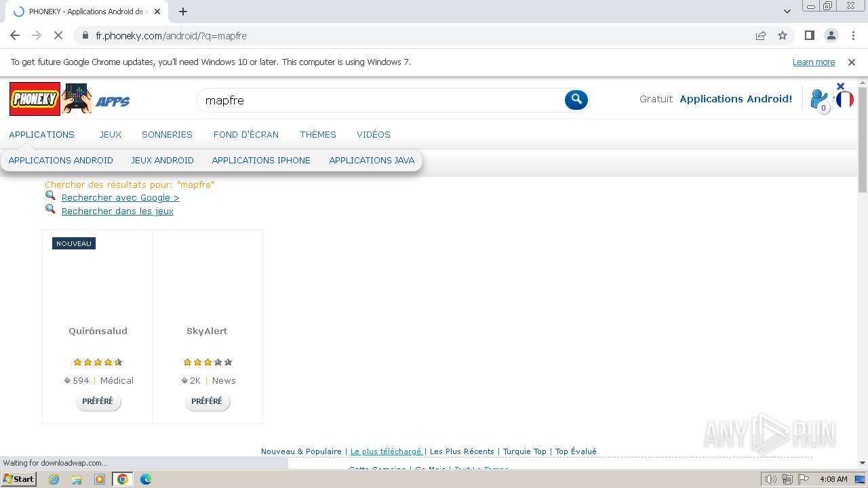Click the magnifier beside Rechercher avec Google
The image size is (868, 488).
pyautogui.click(x=50, y=196)
